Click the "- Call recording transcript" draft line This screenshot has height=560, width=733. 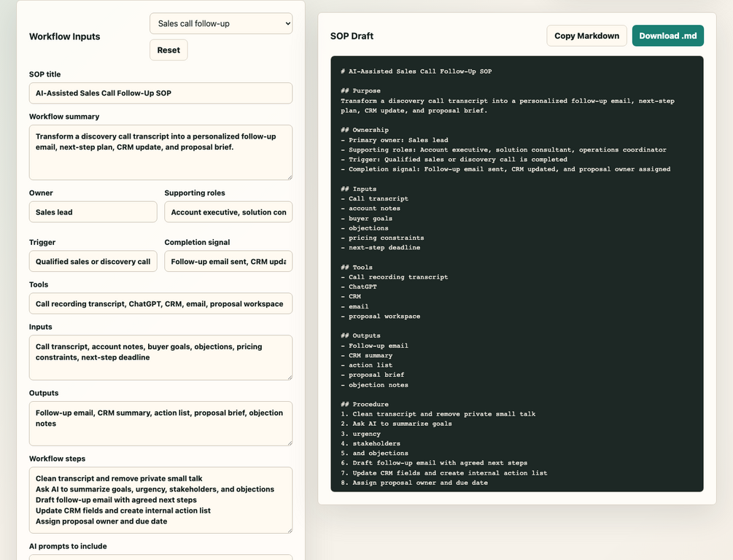394,277
